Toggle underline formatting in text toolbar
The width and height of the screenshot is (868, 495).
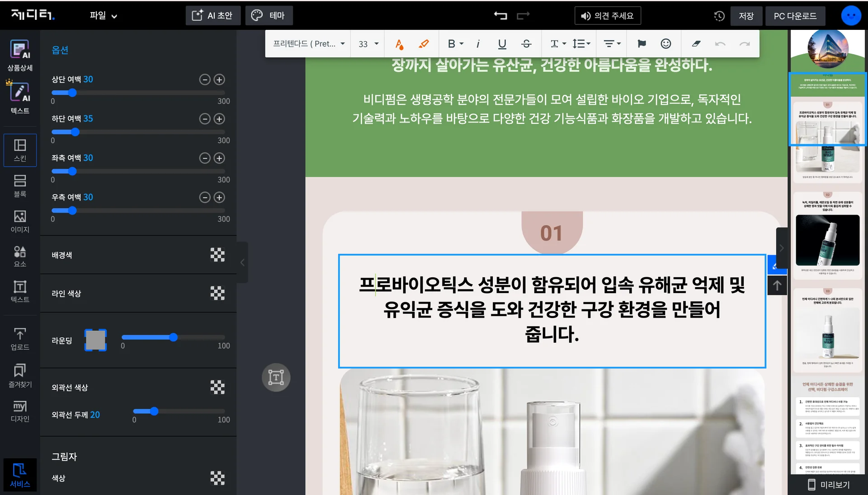[502, 44]
